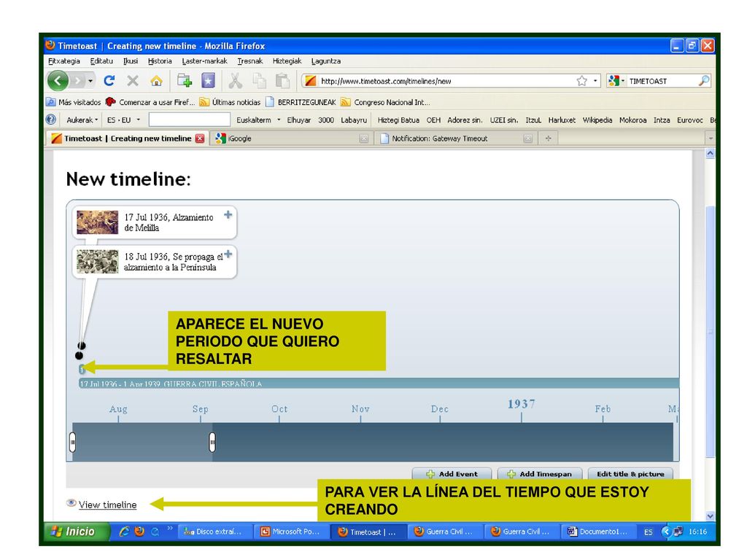Open the back/forward history dropdown arrow
Image resolution: width=747 pixels, height=560 pixels.
pyautogui.click(x=90, y=81)
